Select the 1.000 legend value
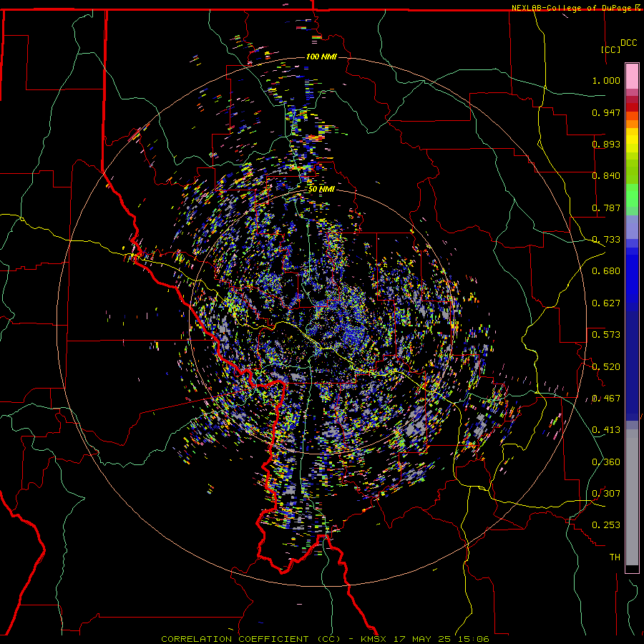 606,80
